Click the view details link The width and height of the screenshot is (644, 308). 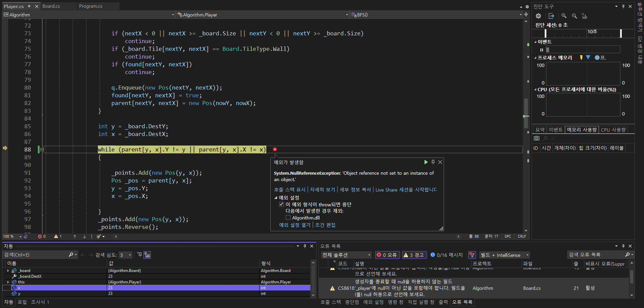[323, 190]
